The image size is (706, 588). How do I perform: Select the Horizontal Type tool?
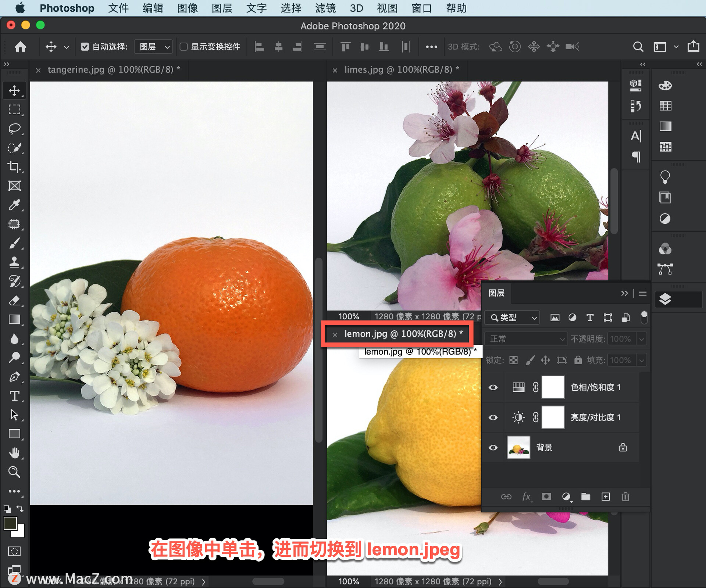click(x=14, y=396)
